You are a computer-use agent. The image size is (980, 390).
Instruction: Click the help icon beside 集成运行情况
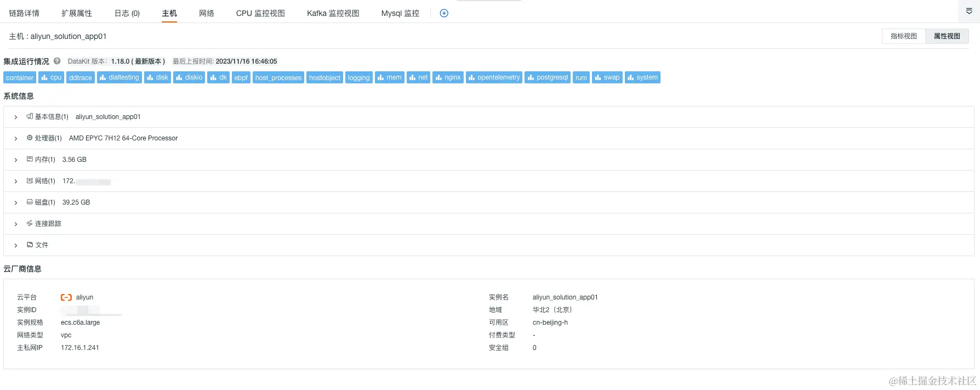click(57, 61)
